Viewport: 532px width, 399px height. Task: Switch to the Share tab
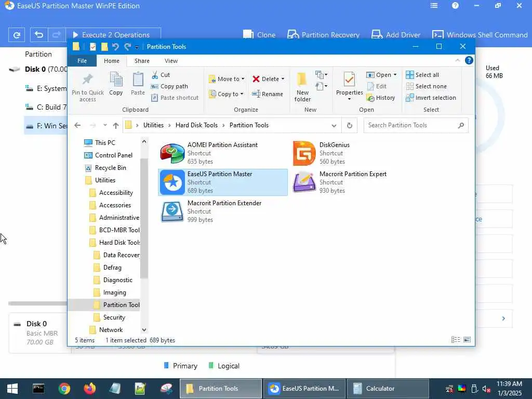142,61
